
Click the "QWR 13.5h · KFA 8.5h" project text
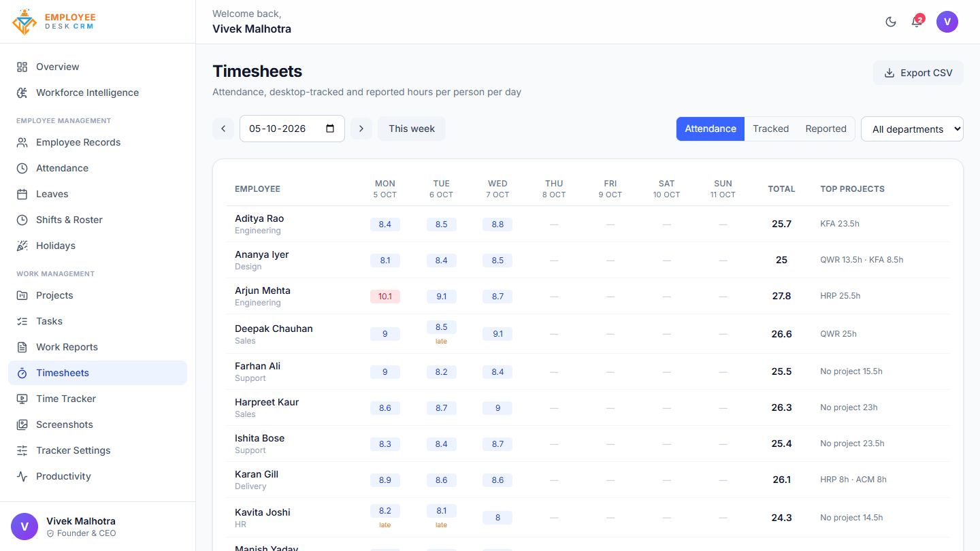862,260
